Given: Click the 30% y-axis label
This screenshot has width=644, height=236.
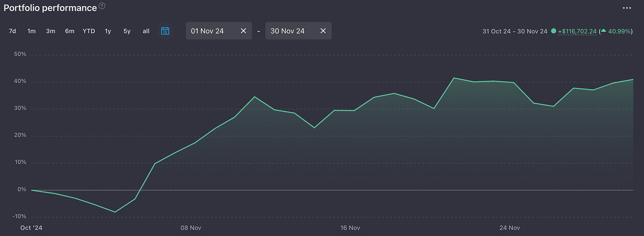Looking at the screenshot, I should [x=20, y=108].
